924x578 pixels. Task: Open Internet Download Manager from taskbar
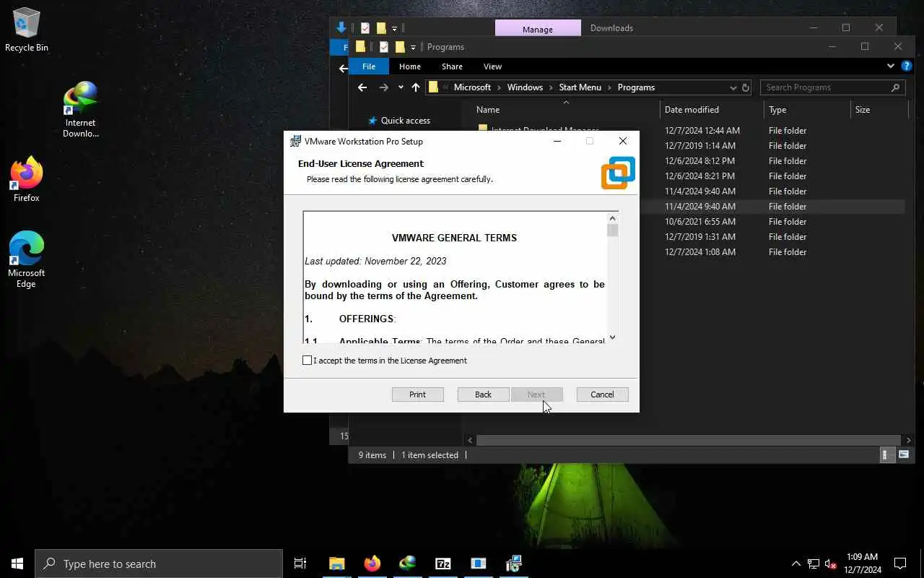407,564
